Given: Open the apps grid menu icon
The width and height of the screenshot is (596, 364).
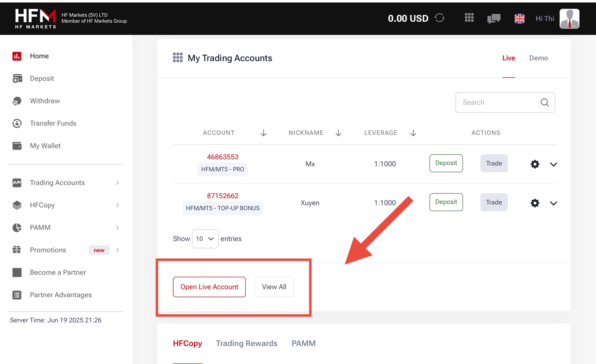Looking at the screenshot, I should [x=469, y=18].
